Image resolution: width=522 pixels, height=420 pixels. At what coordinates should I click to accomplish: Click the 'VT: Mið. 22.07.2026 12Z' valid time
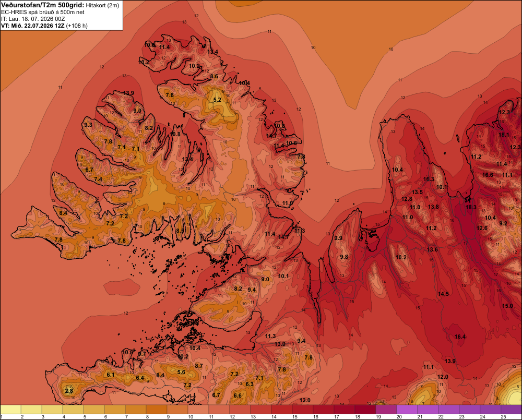[33, 26]
